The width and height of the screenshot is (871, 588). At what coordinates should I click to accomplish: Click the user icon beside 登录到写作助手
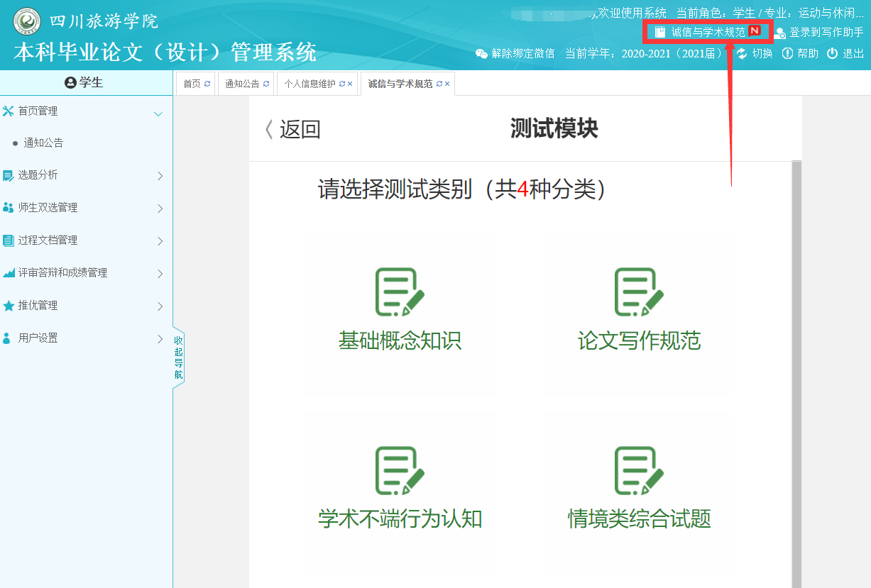(x=780, y=33)
